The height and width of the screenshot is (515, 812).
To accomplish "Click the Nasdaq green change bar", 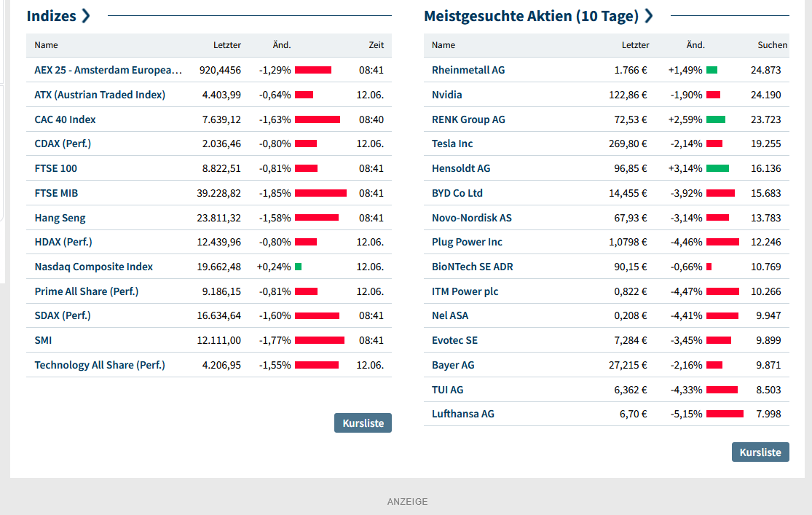I will coord(299,267).
